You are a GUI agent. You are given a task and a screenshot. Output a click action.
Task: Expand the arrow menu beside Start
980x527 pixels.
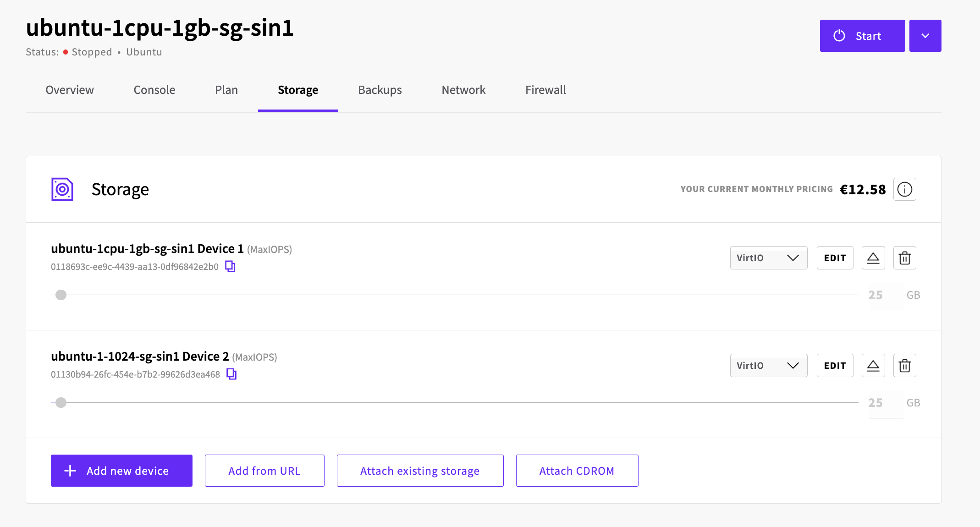tap(925, 36)
